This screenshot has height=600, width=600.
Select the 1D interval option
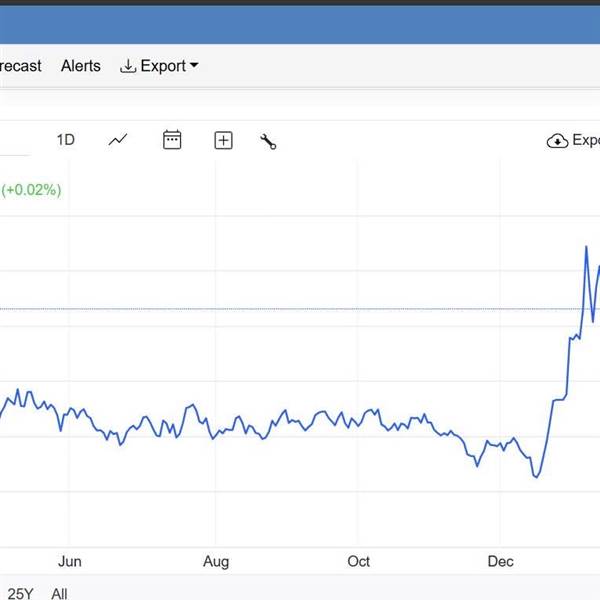point(65,140)
